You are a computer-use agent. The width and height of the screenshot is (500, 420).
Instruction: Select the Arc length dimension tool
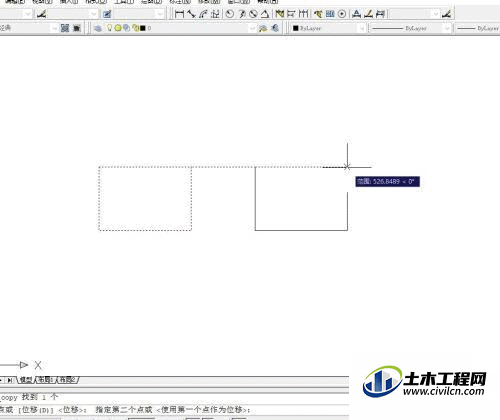pos(203,14)
